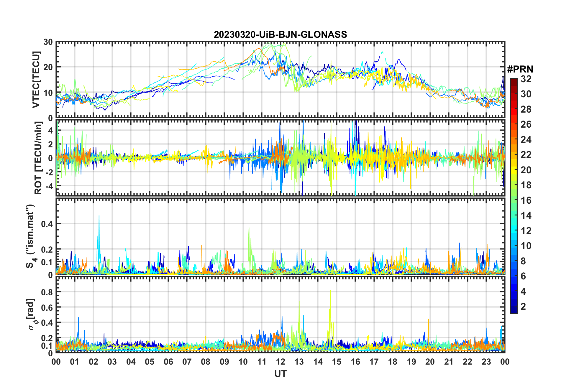Click the 0.2 tick on the S4 axis
Viewport: 561px width, 392px height.
pos(47,249)
